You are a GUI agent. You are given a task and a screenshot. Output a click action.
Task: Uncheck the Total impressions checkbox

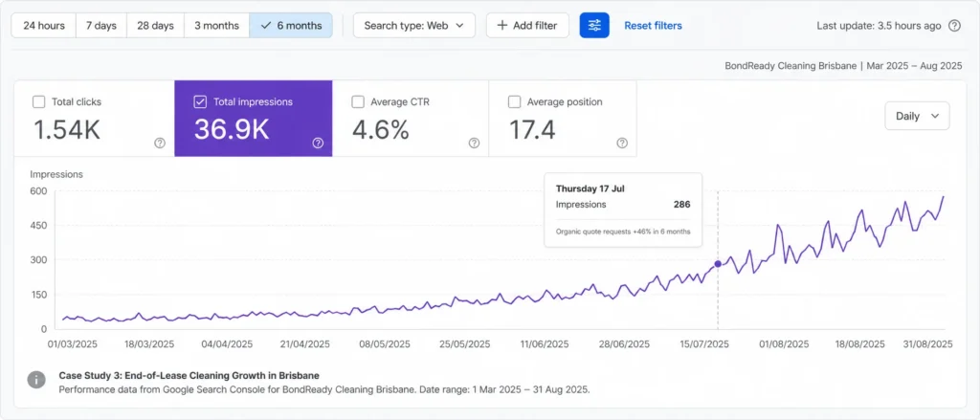tap(200, 101)
